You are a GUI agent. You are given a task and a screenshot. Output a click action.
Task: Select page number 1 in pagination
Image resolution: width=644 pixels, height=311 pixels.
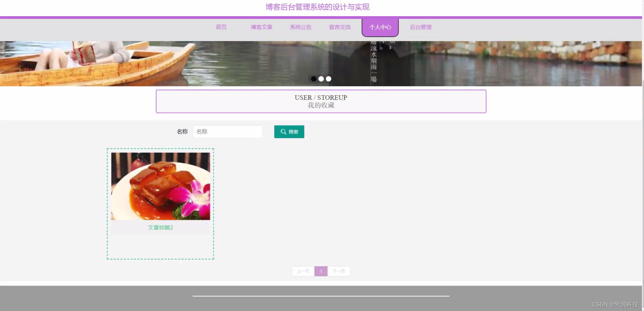click(x=321, y=271)
